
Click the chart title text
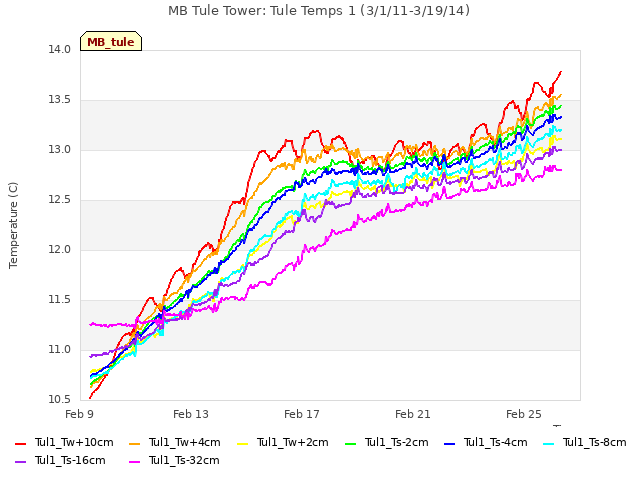pos(319,11)
